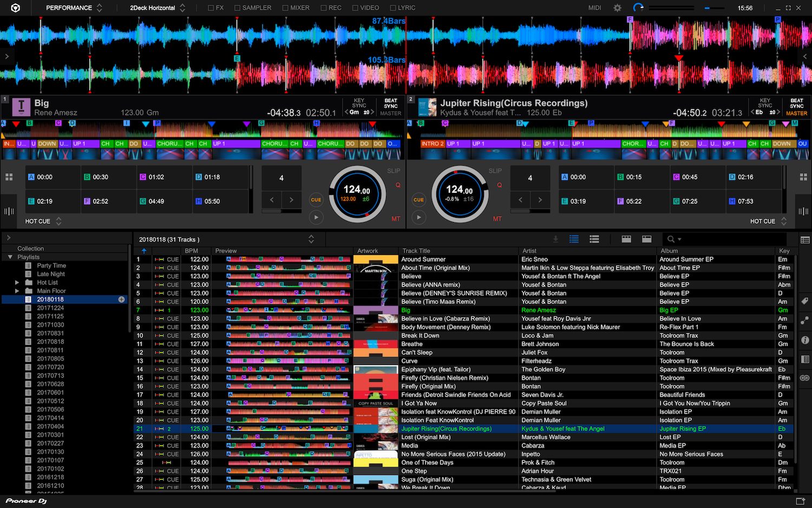812x508 pixels.
Task: Sort by Album column header
Action: pos(669,251)
